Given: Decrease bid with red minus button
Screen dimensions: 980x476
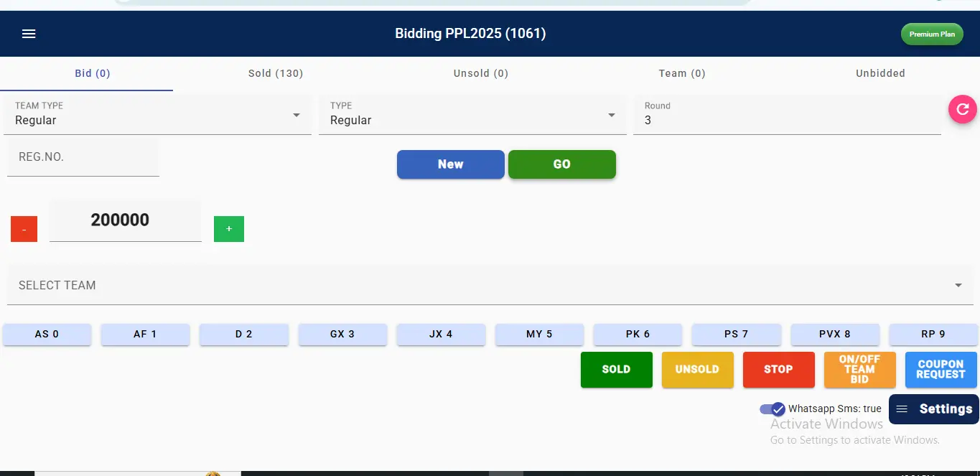Looking at the screenshot, I should 24,229.
